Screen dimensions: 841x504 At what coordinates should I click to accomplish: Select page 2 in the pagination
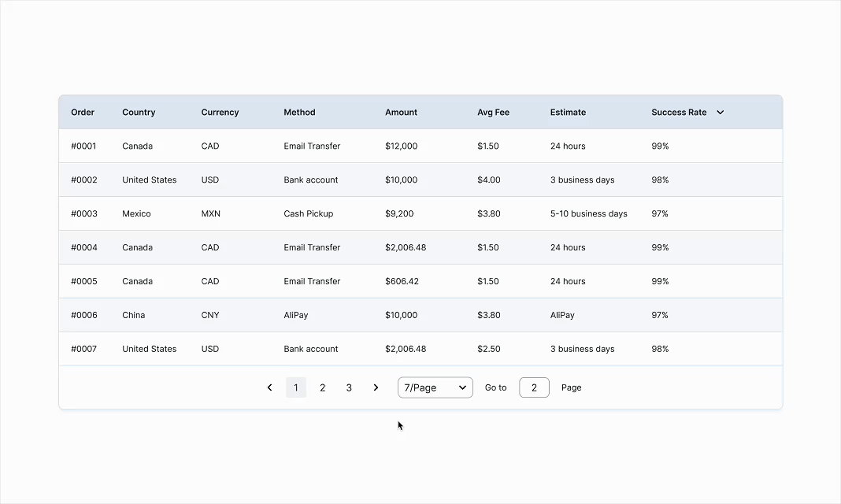click(322, 387)
